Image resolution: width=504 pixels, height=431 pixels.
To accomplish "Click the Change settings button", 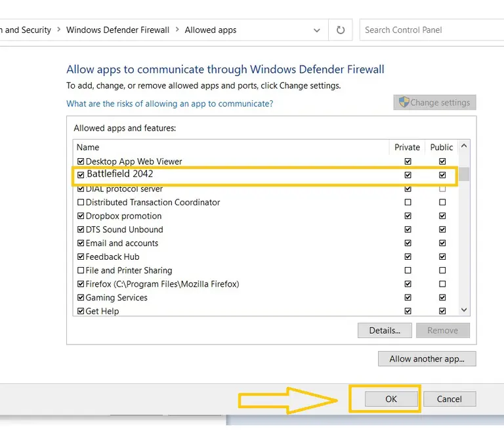I will 434,102.
